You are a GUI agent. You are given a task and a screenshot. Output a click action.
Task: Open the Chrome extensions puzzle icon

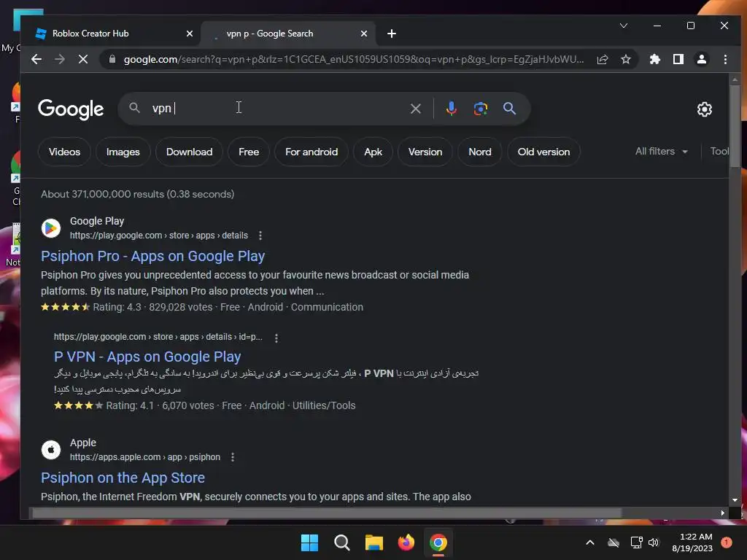[x=655, y=59]
